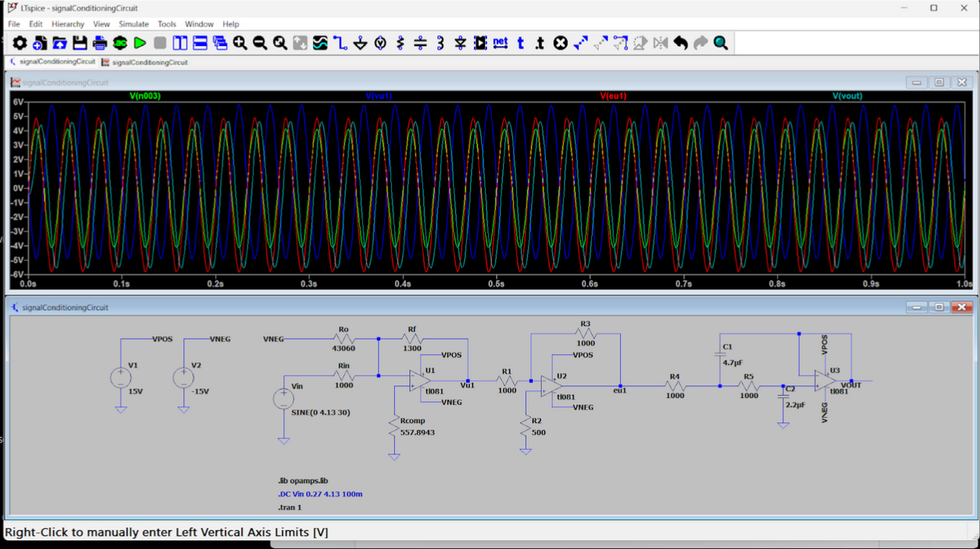980x549 pixels.
Task: Select the place capacitor tool
Action: 420,43
